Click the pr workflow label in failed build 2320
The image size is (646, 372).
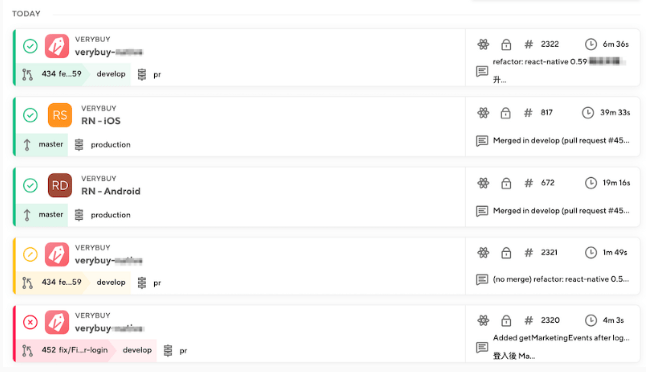click(183, 351)
